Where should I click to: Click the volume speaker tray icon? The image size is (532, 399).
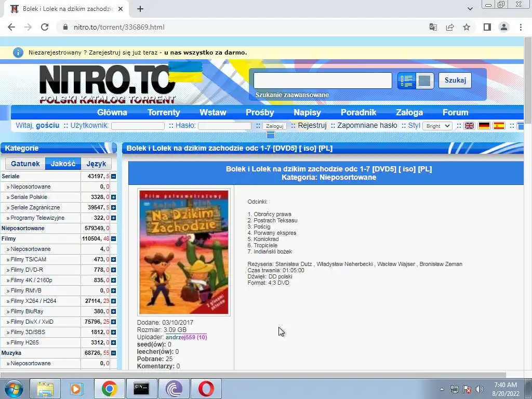pos(479,389)
